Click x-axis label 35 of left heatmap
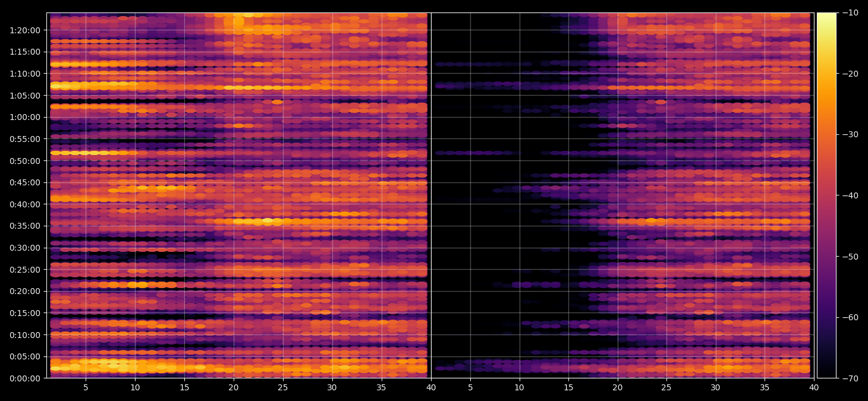 tap(381, 388)
